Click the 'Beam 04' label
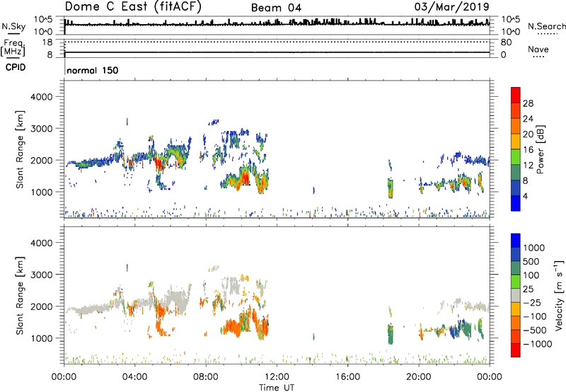This screenshot has height=392, width=566. click(276, 8)
